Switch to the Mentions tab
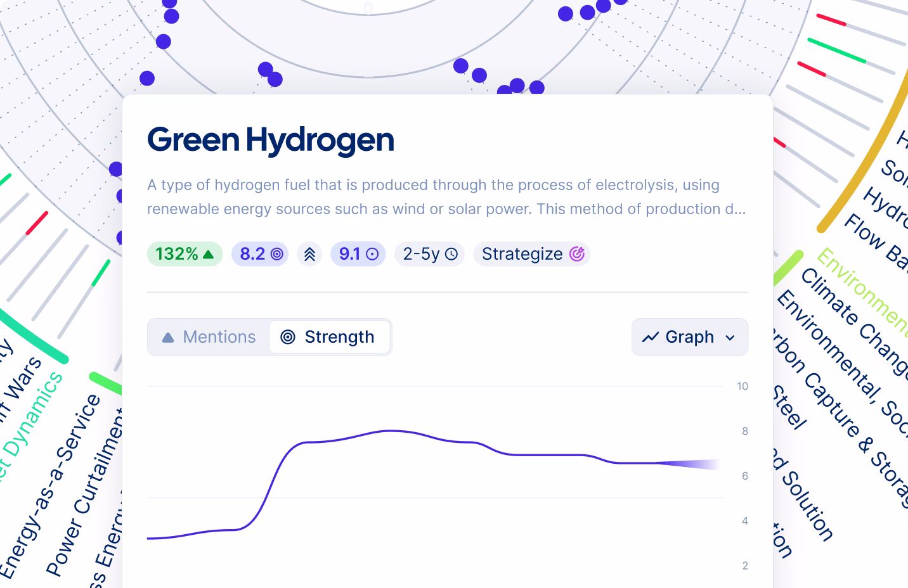This screenshot has width=908, height=588. [x=209, y=337]
